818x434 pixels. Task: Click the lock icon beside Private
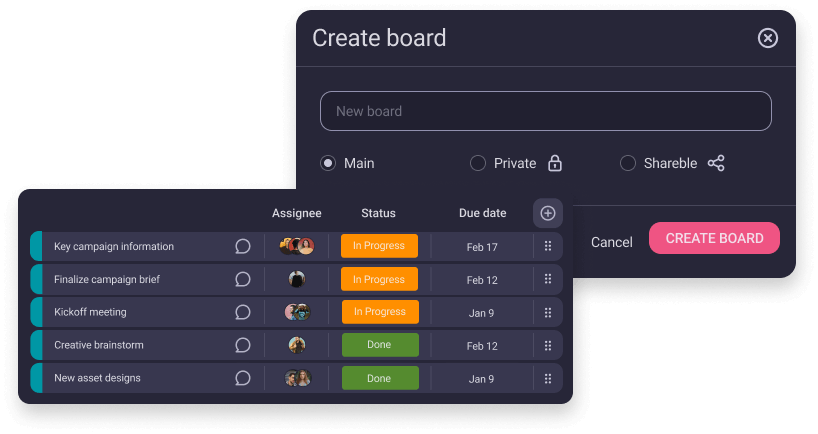click(x=555, y=163)
